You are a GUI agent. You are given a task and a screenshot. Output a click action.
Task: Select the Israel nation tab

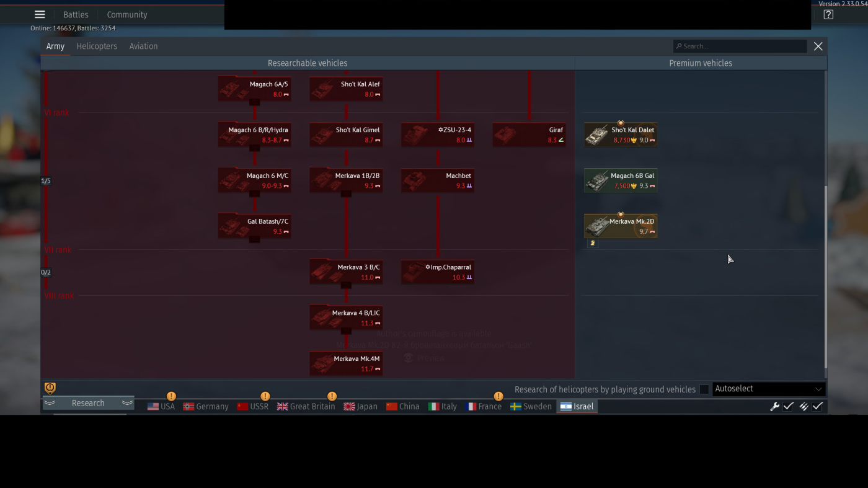point(577,407)
